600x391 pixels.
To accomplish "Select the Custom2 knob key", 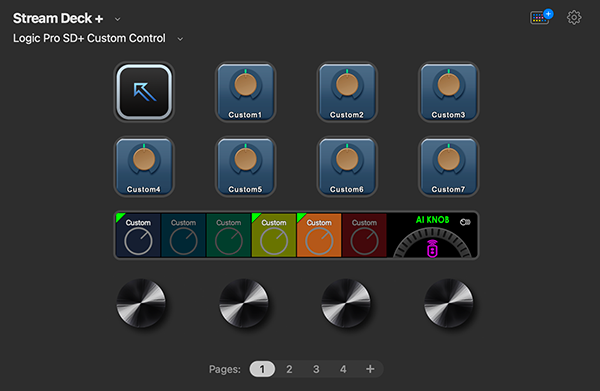I will point(347,92).
